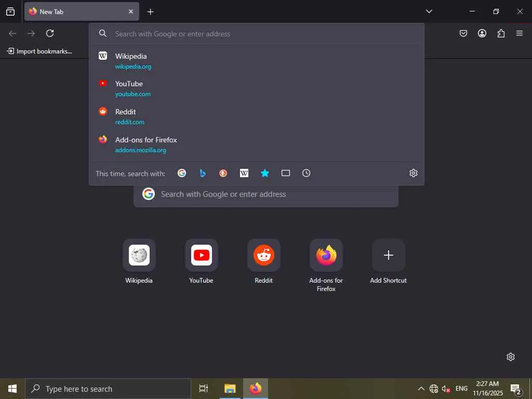Go forward with the forward arrow
This screenshot has height=399, width=532.
tap(31, 33)
